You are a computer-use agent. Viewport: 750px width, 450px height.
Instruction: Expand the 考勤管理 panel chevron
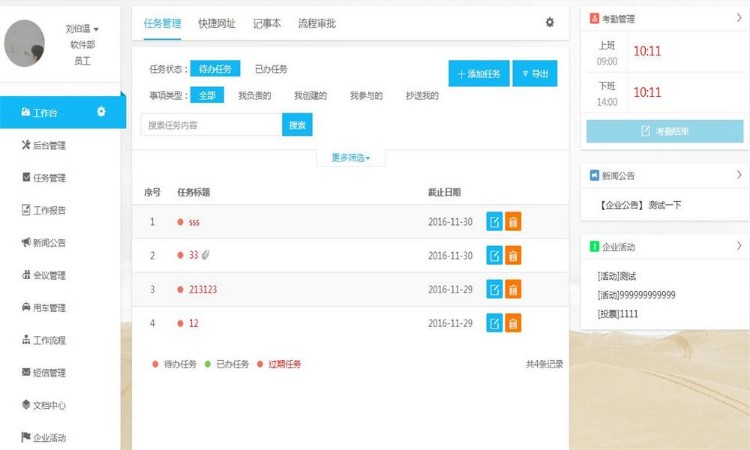pyautogui.click(x=739, y=18)
